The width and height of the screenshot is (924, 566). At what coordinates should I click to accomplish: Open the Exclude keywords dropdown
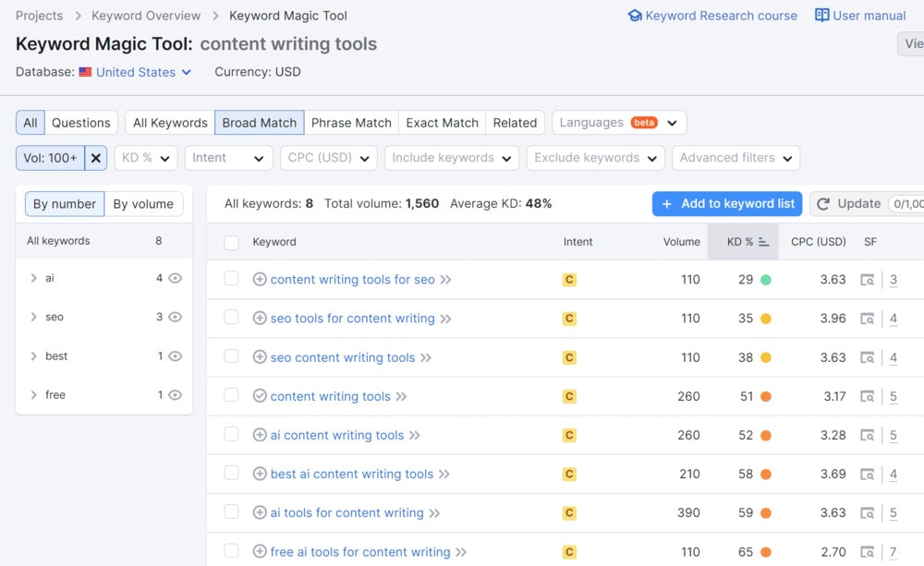[x=596, y=158]
